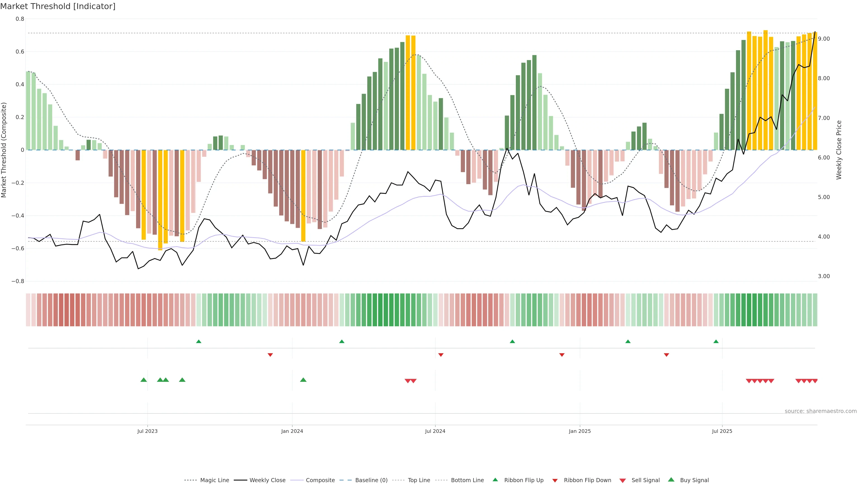Screen dimensions: 868x488
Task: Click the first buy signal marker before Jul 2023
Action: 144,380
